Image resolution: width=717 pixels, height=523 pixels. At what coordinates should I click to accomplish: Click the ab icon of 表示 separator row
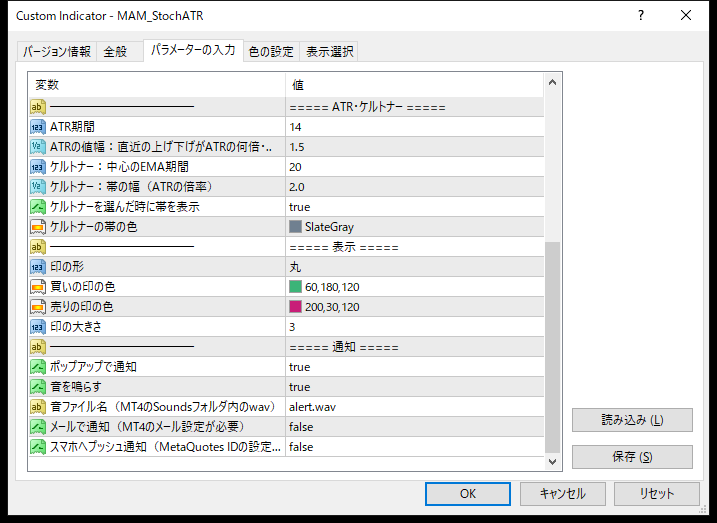tap(38, 247)
